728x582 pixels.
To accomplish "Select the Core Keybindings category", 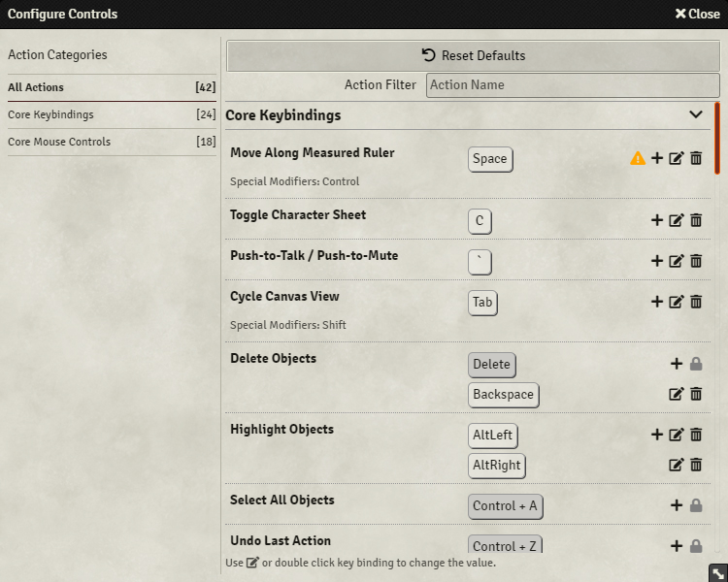I will click(112, 114).
